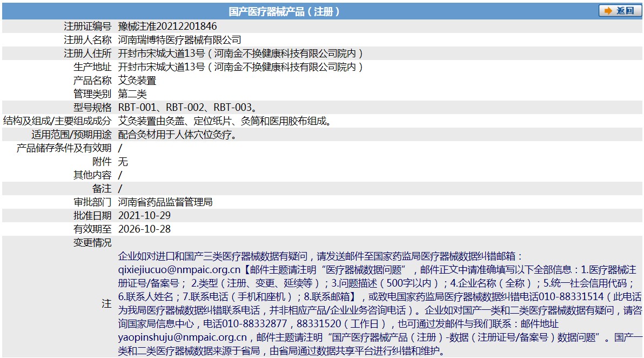Click the 适用范围/预期用途 label
The height and width of the screenshot is (358, 644).
(71, 135)
